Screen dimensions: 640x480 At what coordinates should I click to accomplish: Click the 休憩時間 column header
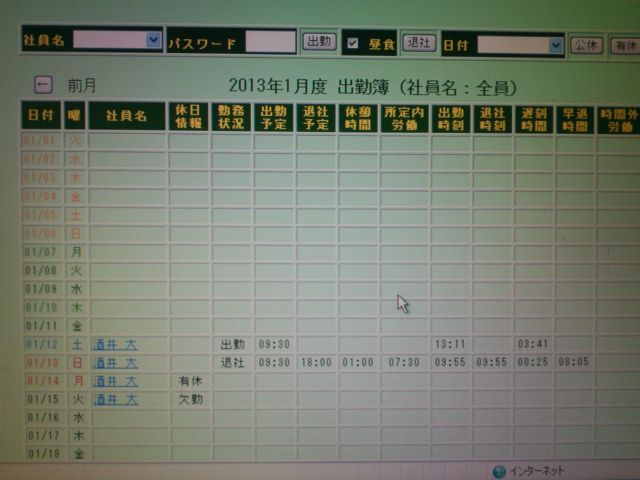click(358, 119)
